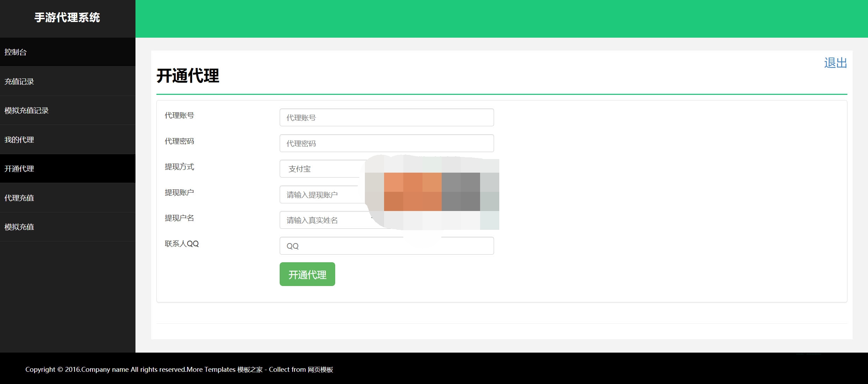Click the 手游代理系统 site title
The width and height of the screenshot is (868, 384).
click(67, 17)
